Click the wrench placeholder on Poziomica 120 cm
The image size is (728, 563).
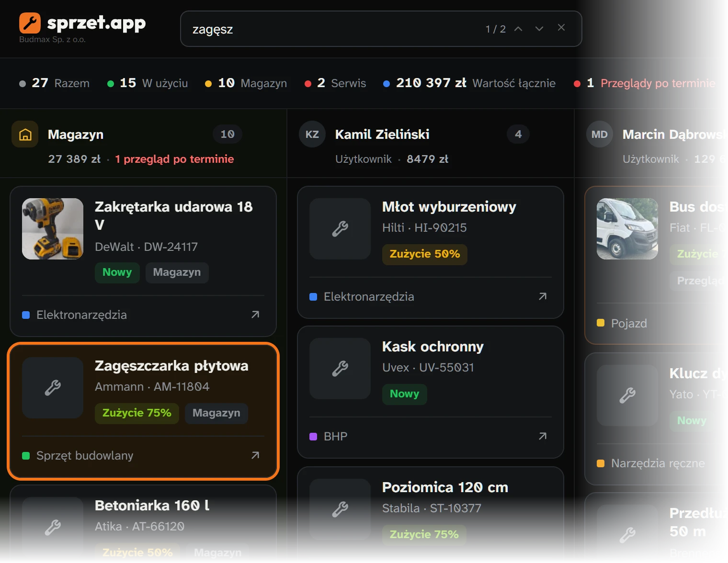tap(340, 509)
